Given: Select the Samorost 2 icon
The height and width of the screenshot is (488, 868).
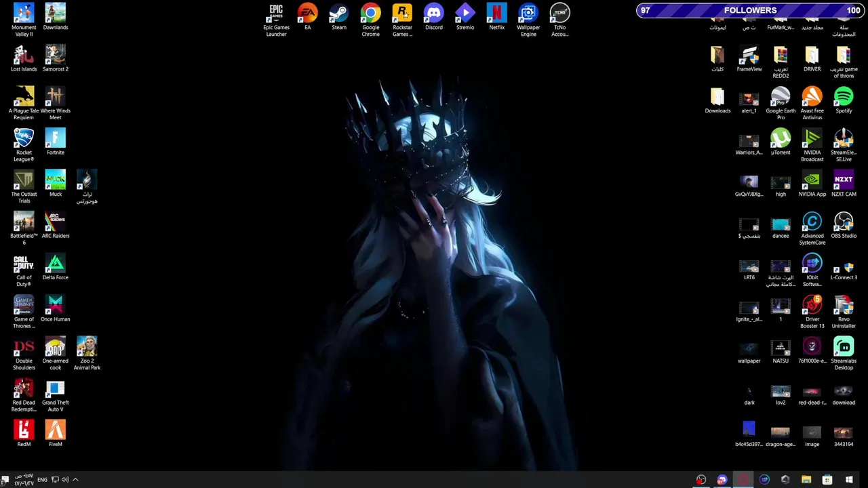Looking at the screenshot, I should (x=56, y=58).
